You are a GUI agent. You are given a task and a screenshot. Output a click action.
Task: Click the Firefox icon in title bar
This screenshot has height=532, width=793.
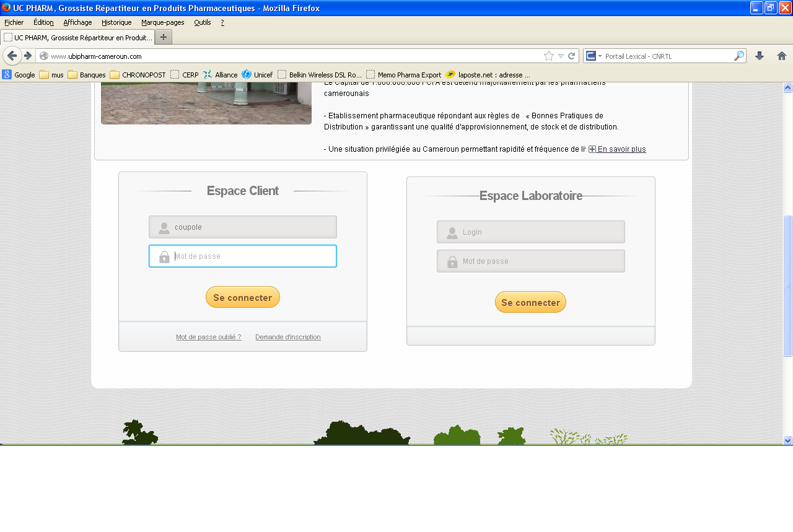click(6, 7)
